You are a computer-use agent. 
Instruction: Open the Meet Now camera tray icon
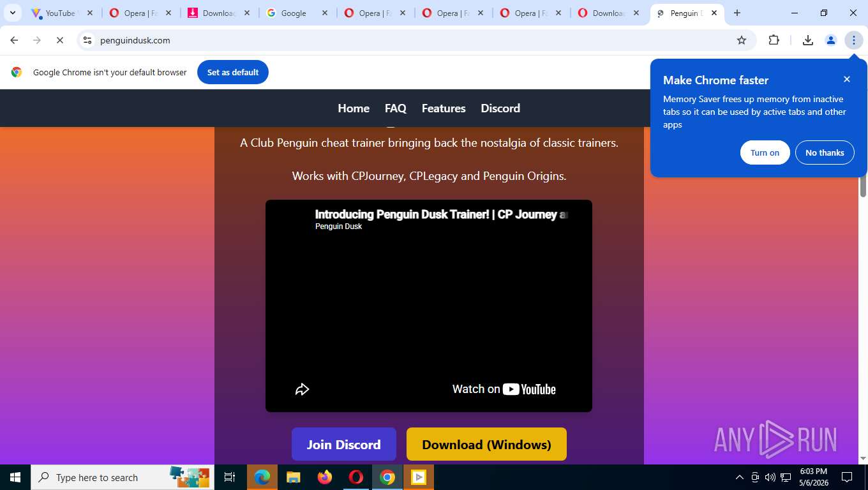click(755, 477)
